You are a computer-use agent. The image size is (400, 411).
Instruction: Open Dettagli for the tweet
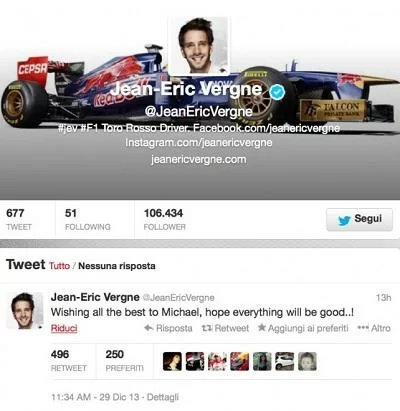[163, 397]
